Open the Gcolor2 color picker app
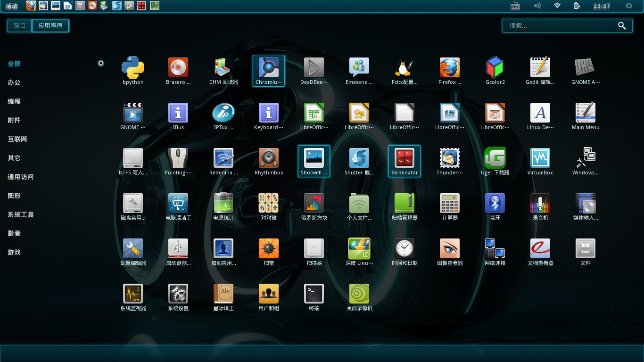 [x=495, y=71]
